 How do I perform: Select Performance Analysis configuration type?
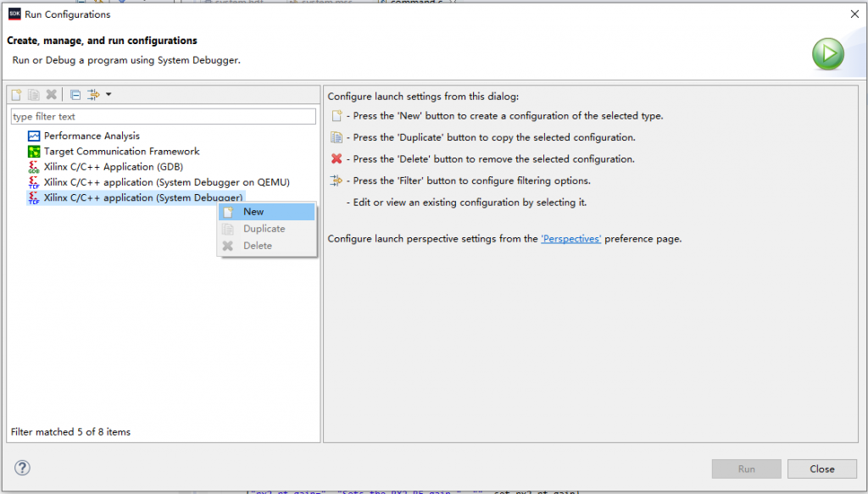point(92,136)
